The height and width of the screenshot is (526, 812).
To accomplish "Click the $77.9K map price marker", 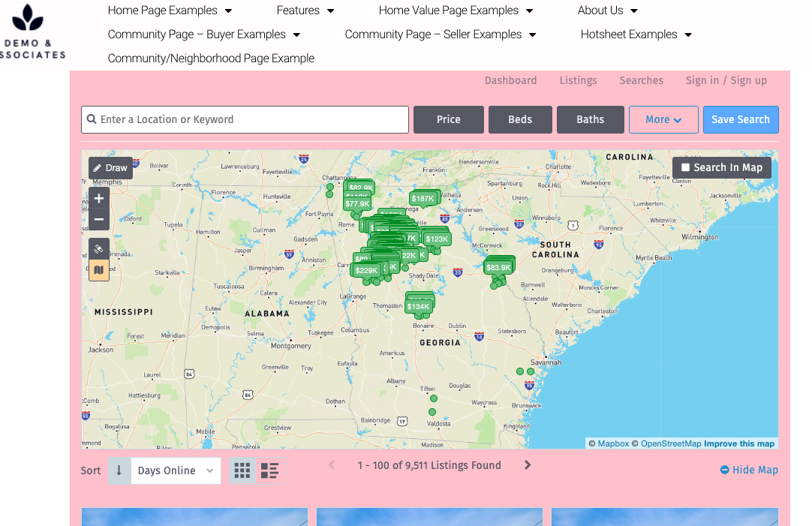I will click(x=357, y=204).
